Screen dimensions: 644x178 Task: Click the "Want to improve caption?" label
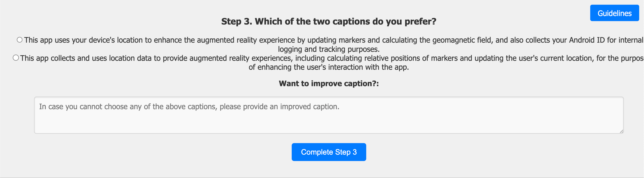pyautogui.click(x=328, y=83)
